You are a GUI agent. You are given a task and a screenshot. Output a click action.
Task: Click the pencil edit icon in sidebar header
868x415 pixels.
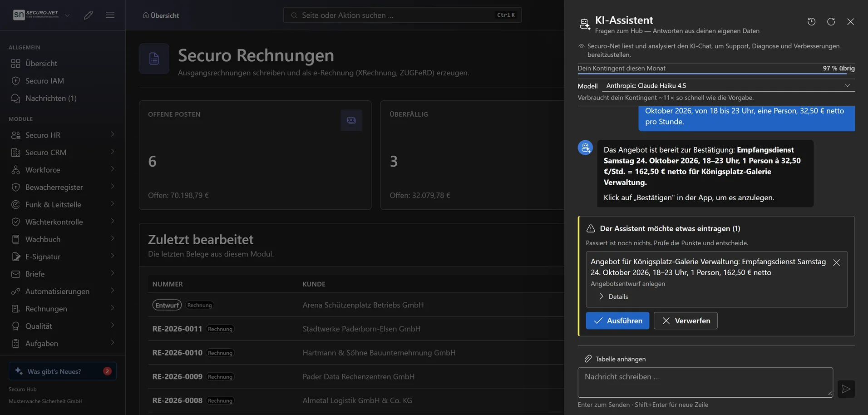pos(89,15)
